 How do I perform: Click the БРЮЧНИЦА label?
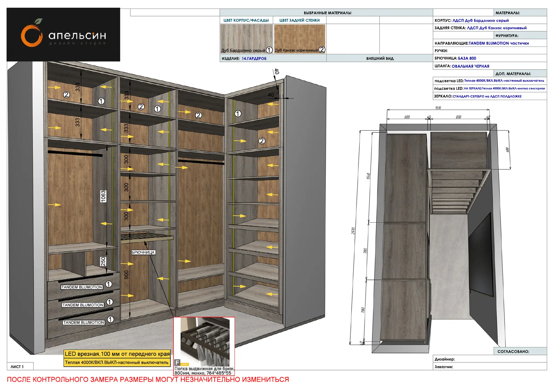coord(143,252)
